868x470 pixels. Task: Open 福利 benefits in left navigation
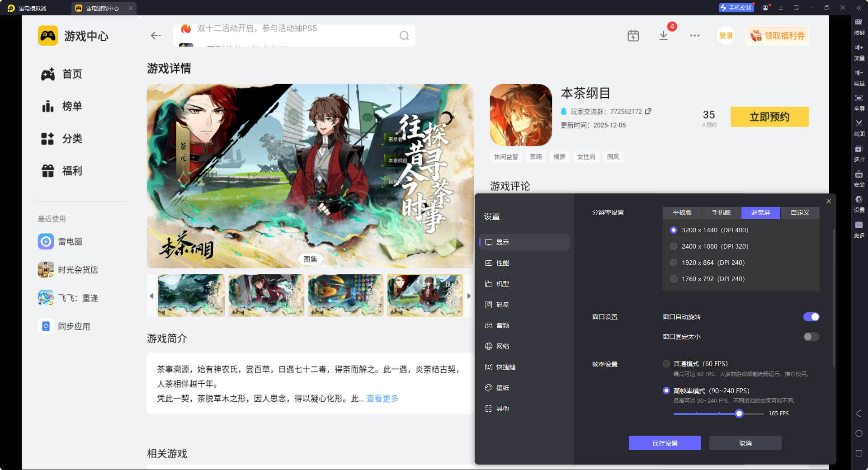point(61,171)
